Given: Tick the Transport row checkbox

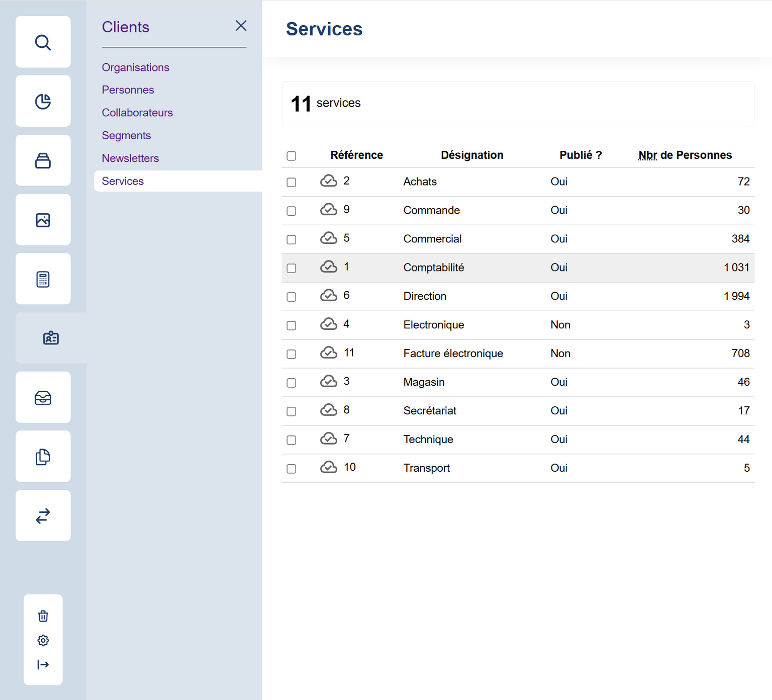Looking at the screenshot, I should pos(292,469).
